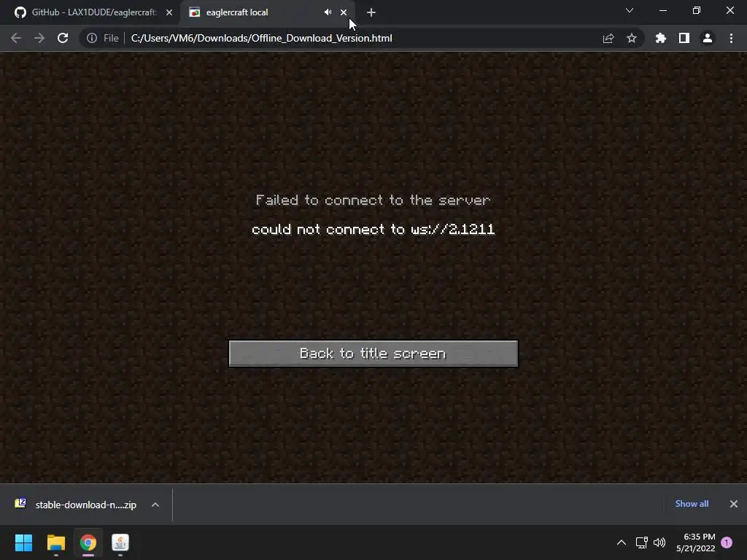Close the GitHub eaglercraft tab
This screenshot has width=747, height=560.
point(169,12)
